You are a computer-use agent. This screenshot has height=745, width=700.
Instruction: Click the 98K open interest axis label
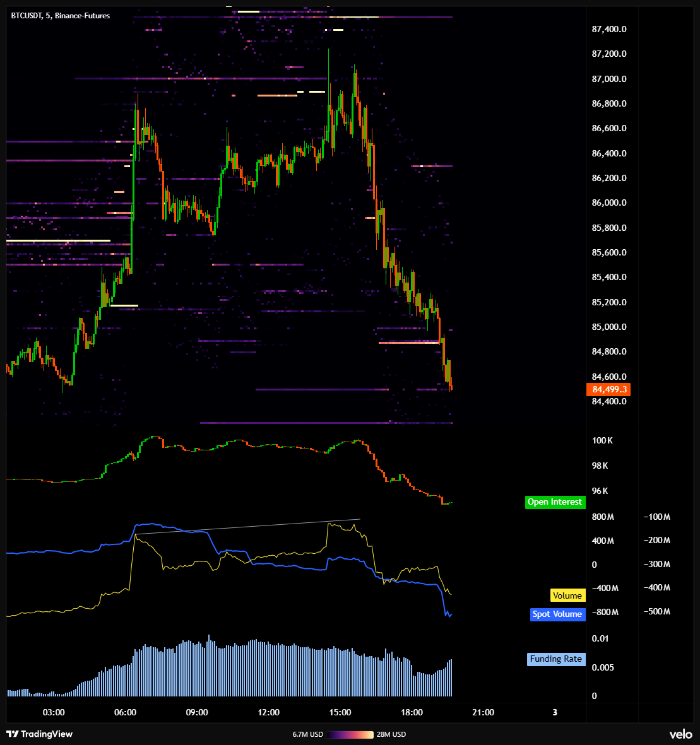(600, 466)
